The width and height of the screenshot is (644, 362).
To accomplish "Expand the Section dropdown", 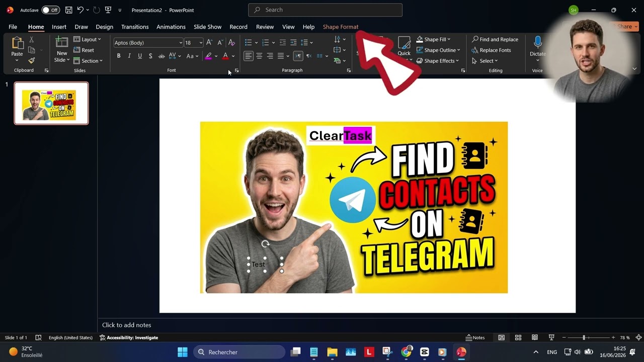I will point(88,61).
